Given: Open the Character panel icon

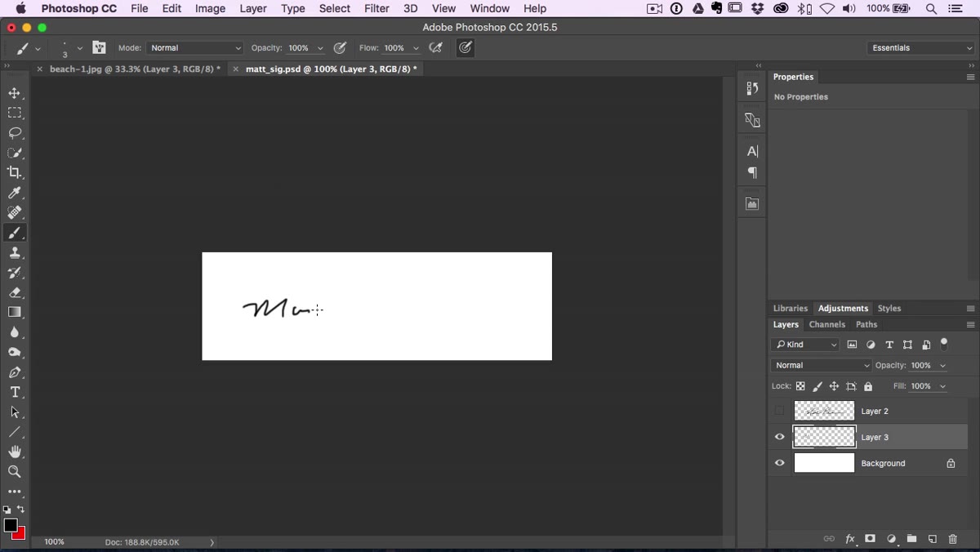Looking at the screenshot, I should click(x=752, y=151).
